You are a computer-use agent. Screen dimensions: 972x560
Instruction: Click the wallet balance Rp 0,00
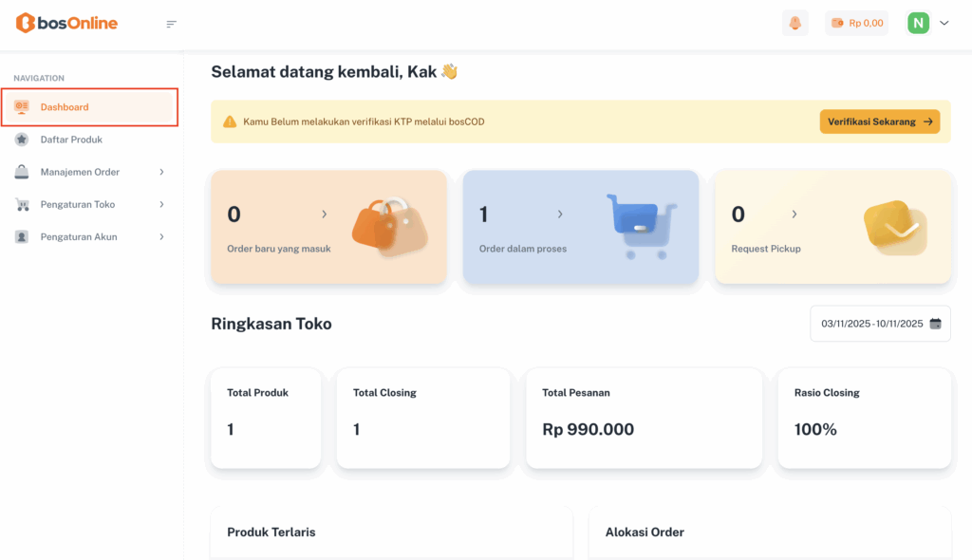(857, 23)
